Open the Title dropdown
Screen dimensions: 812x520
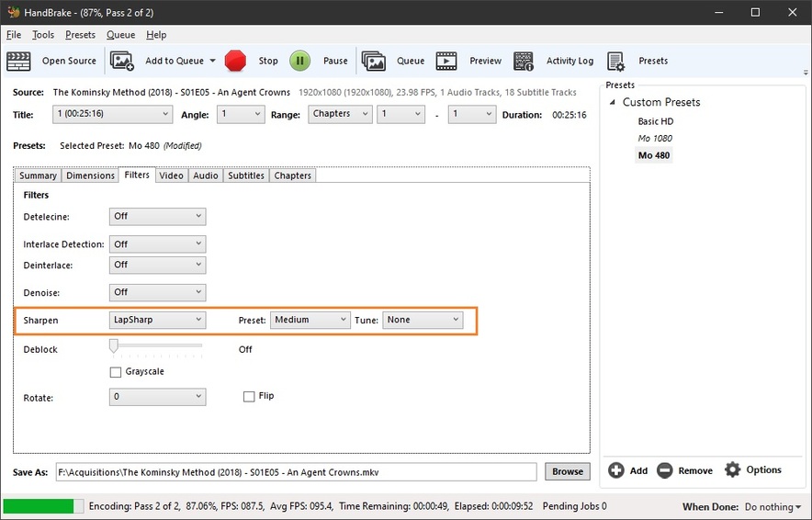tap(112, 114)
